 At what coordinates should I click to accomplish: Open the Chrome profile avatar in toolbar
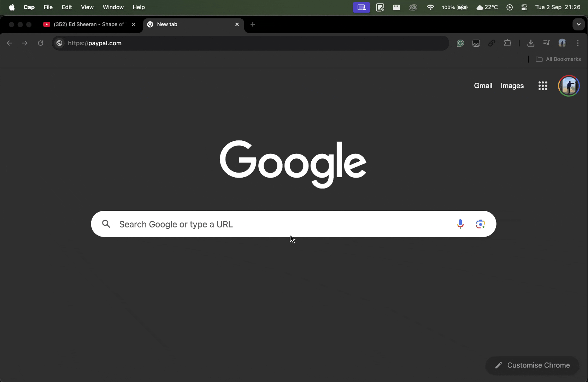coord(562,43)
